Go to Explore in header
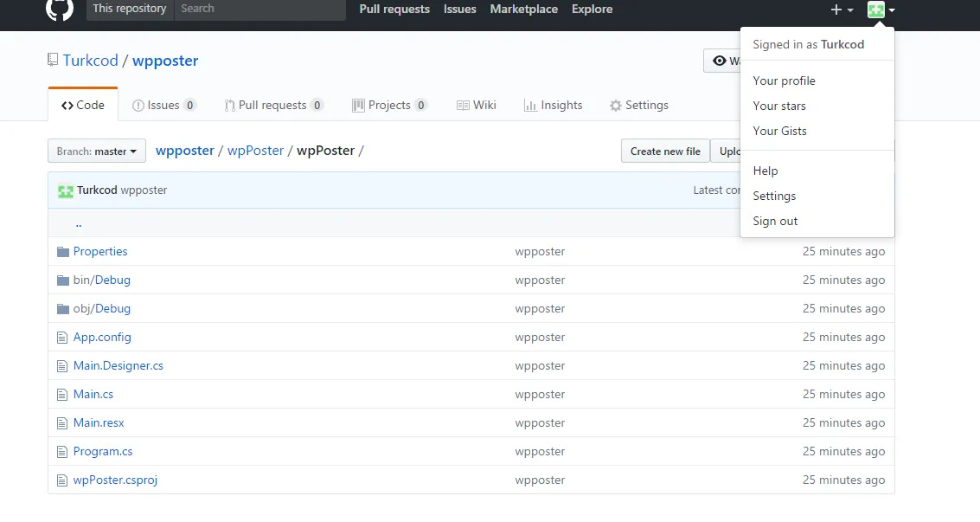 592,9
